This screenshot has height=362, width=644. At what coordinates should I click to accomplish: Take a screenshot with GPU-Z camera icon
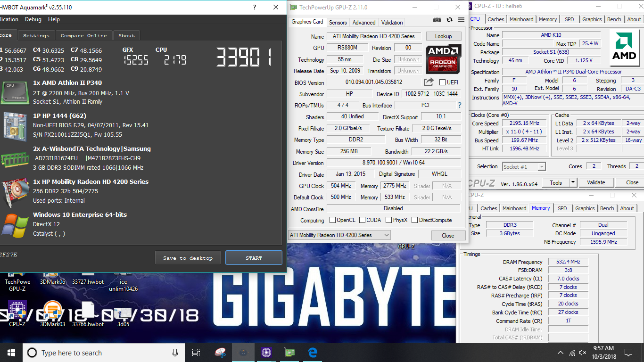tap(437, 20)
